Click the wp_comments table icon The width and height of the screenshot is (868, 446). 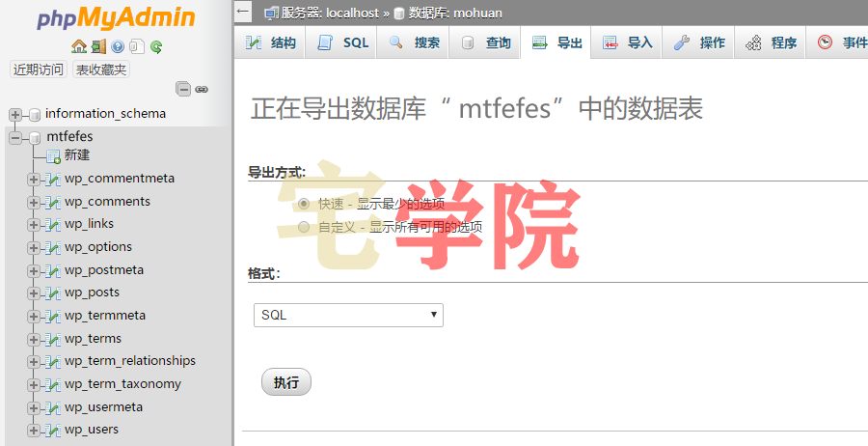click(53, 202)
